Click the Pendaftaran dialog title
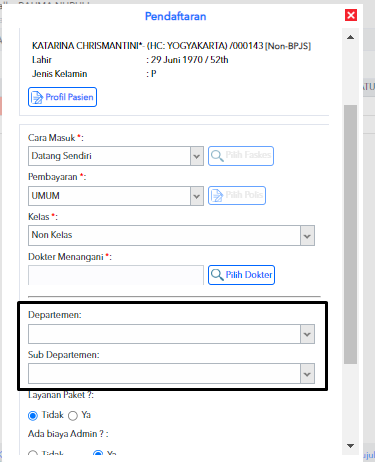Image resolution: width=375 pixels, height=462 pixels. 175,16
